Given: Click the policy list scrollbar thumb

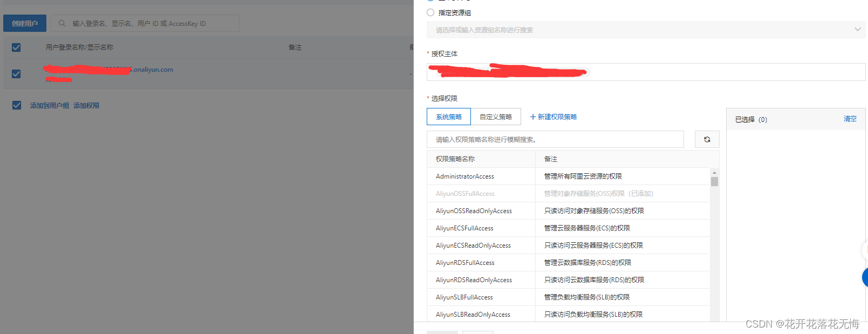Looking at the screenshot, I should pos(714,181).
